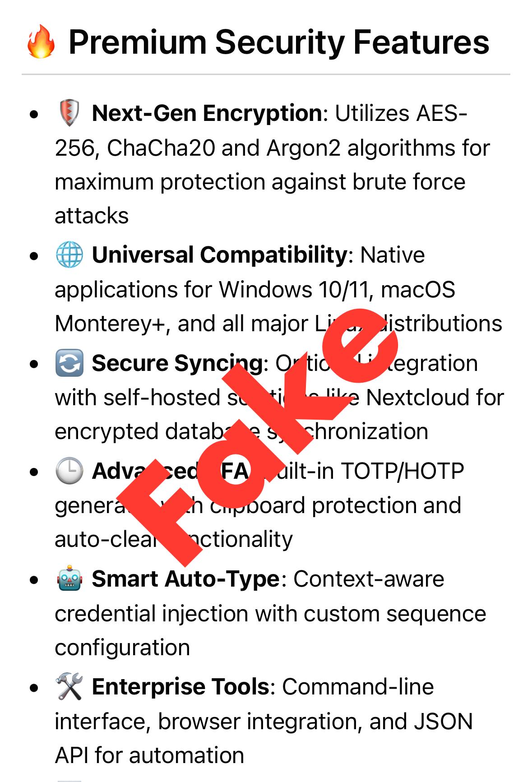The height and width of the screenshot is (782, 532).
Task: Click the Premium Security Features heading
Action: [x=278, y=43]
